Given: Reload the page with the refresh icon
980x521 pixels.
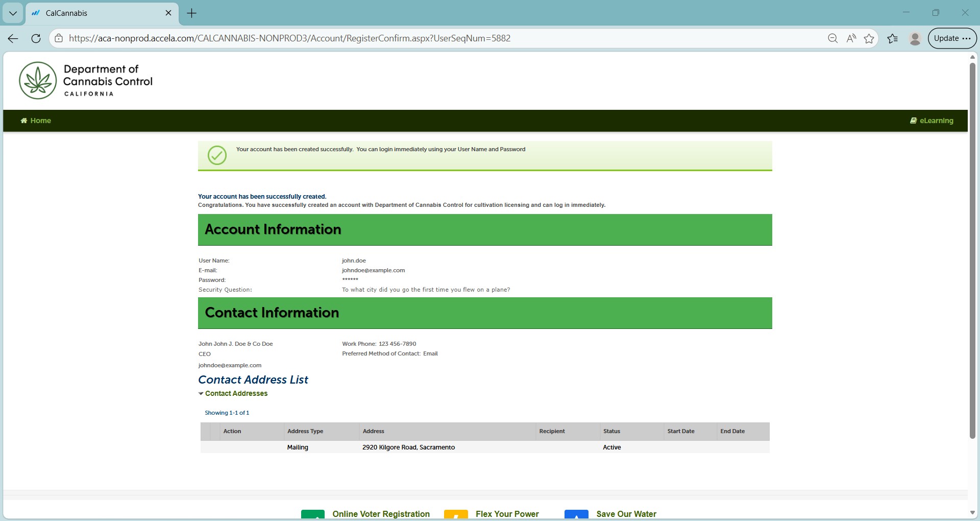Looking at the screenshot, I should tap(36, 38).
